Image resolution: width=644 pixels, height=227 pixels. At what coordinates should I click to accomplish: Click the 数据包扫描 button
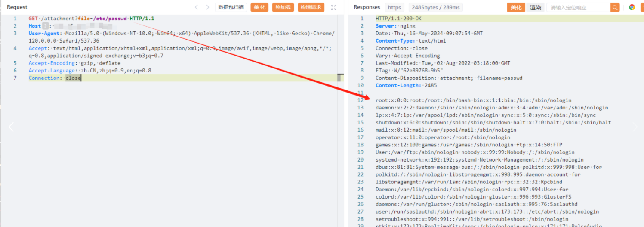tap(231, 7)
